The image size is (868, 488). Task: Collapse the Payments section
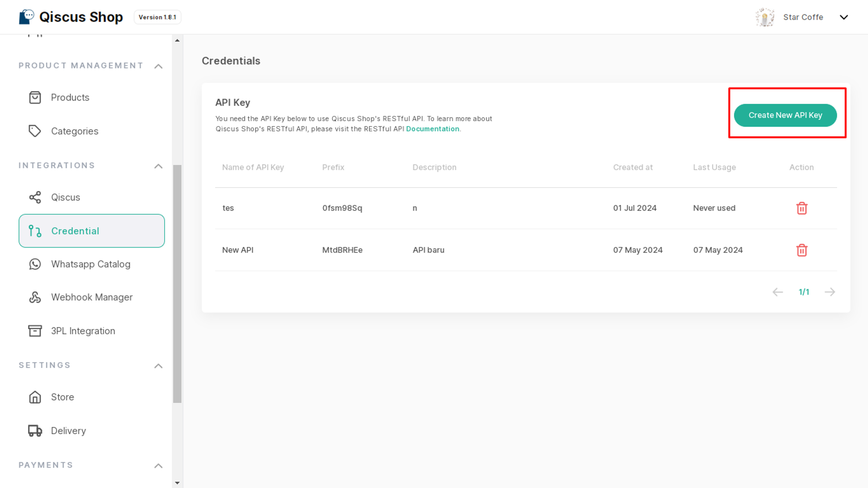[x=158, y=465]
